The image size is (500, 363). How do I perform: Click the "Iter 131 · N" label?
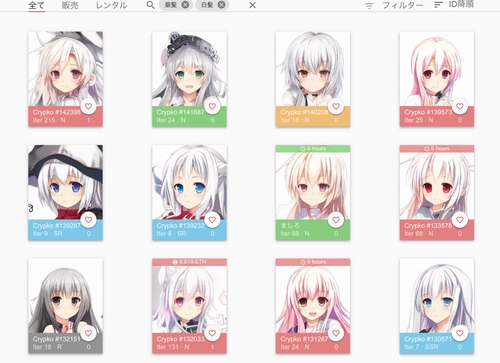tap(173, 347)
